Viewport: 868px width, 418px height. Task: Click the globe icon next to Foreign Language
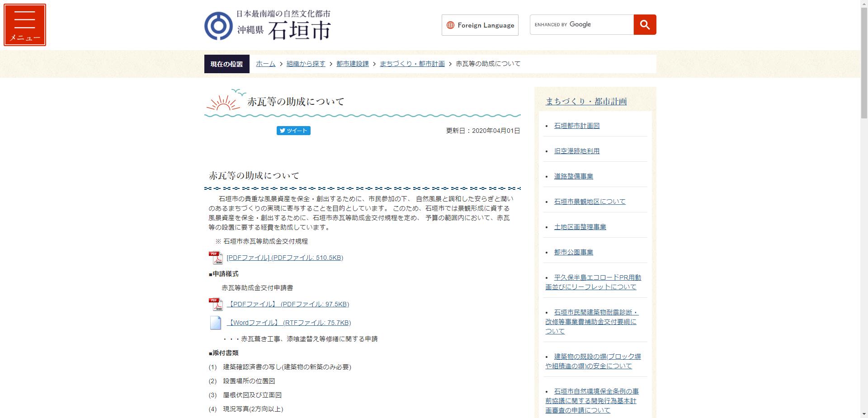(x=450, y=25)
